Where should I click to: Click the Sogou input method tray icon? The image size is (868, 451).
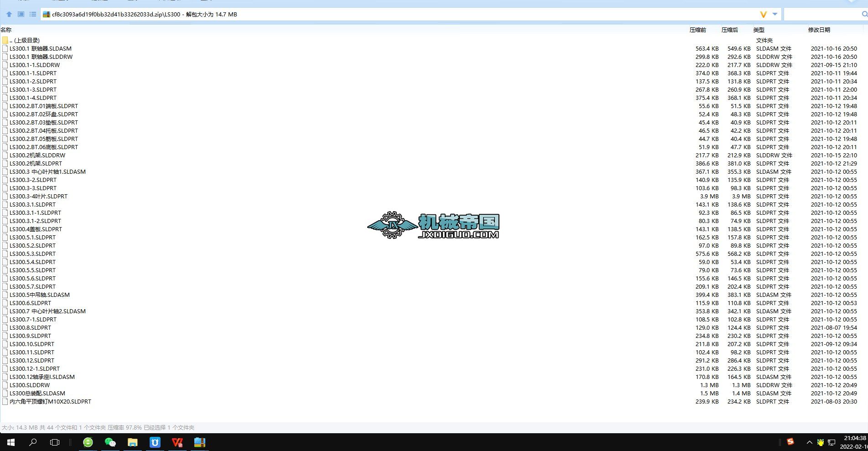coord(790,441)
